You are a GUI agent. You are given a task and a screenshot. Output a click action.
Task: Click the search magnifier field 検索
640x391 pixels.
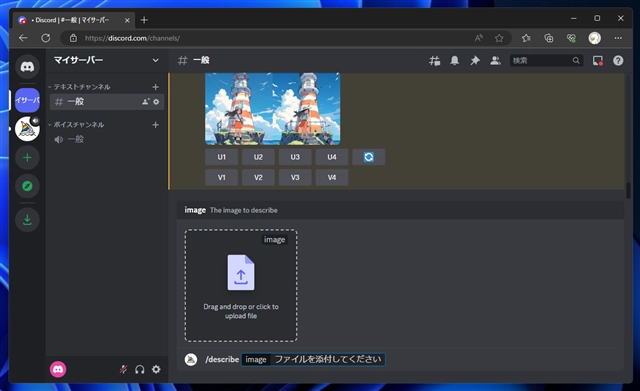click(546, 61)
